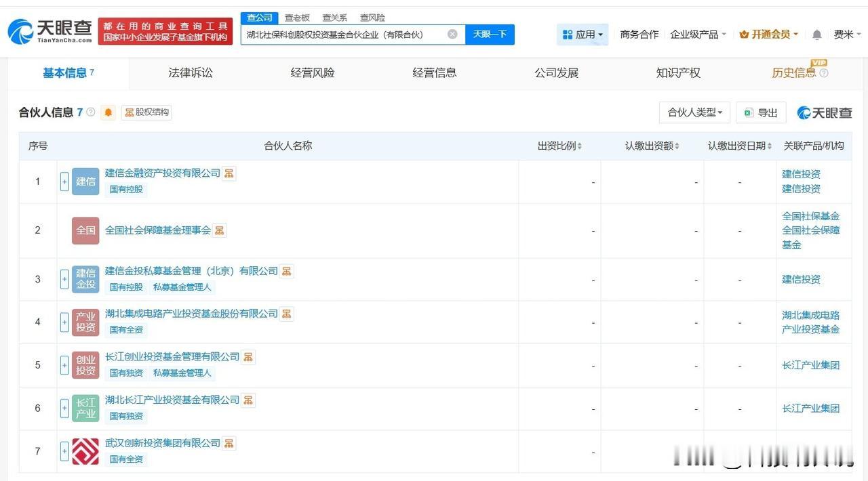Open the help icon next to 历史信息 tab

[824, 73]
